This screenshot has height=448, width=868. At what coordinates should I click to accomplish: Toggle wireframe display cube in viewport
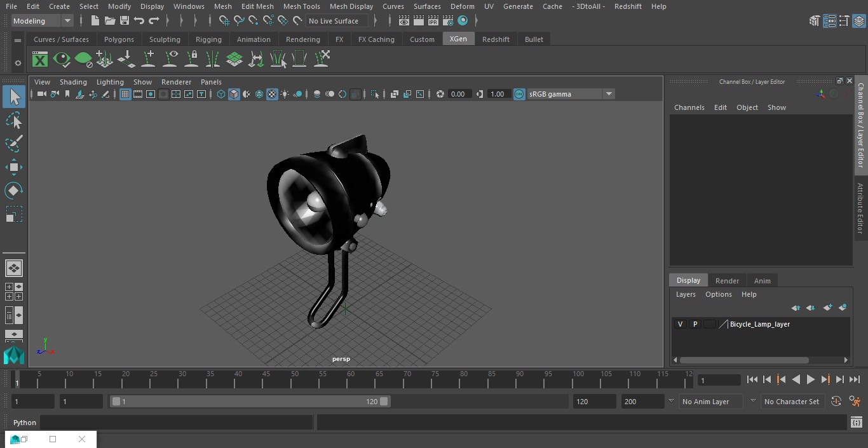click(221, 94)
